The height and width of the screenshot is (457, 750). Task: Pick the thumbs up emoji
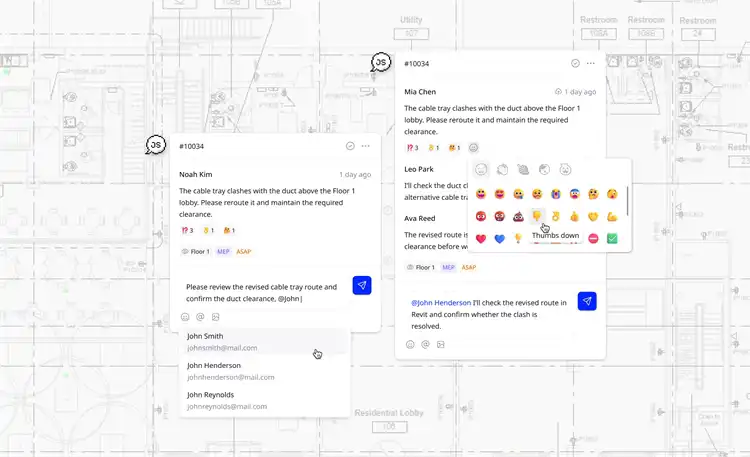click(574, 217)
